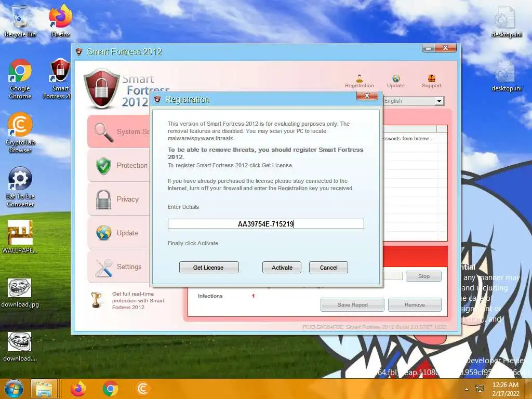Switch to the Update sidebar tab
Image resolution: width=532 pixels, height=399 pixels.
119,233
